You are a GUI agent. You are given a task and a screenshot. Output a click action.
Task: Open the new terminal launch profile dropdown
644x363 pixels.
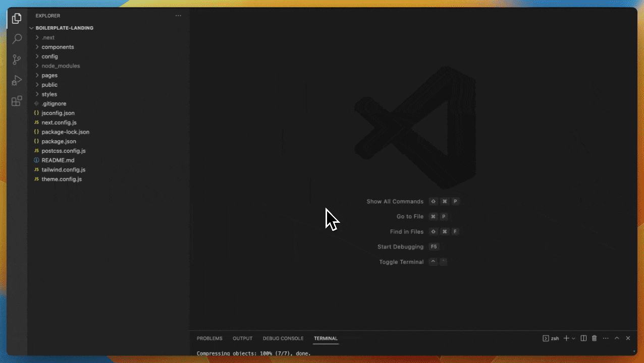tap(573, 338)
